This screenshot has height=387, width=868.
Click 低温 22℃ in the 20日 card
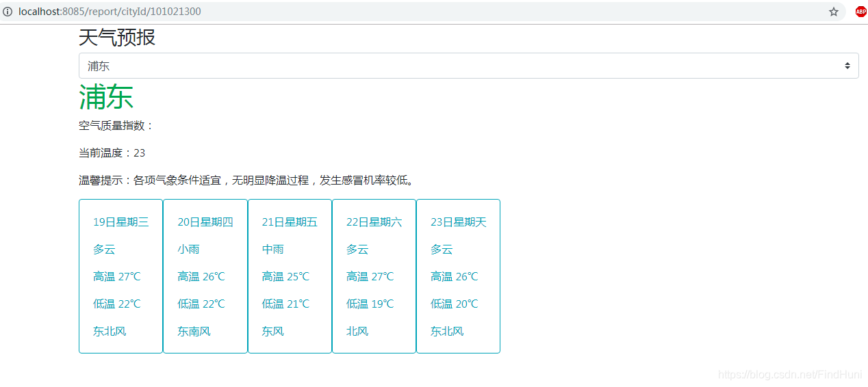[201, 304]
